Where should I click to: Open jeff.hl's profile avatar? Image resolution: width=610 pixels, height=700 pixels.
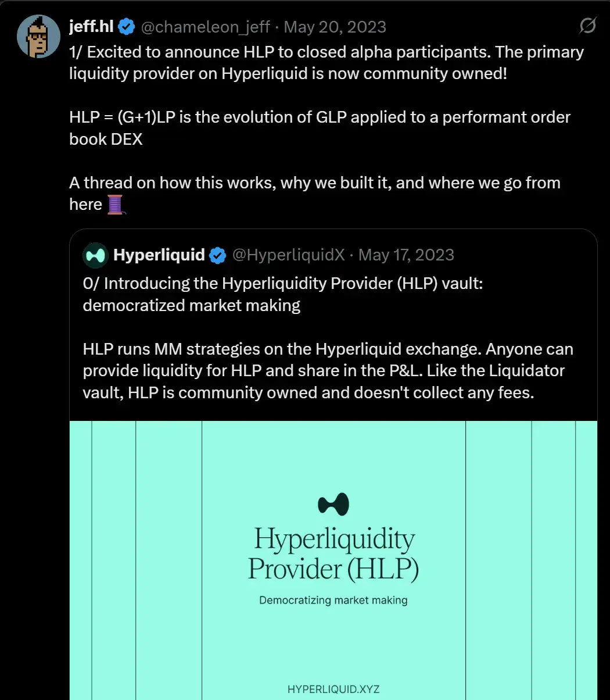[x=38, y=38]
